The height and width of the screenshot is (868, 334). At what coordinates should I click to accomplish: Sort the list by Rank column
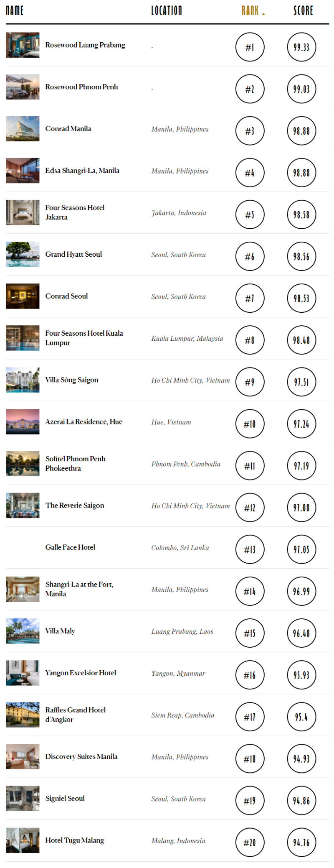point(250,10)
